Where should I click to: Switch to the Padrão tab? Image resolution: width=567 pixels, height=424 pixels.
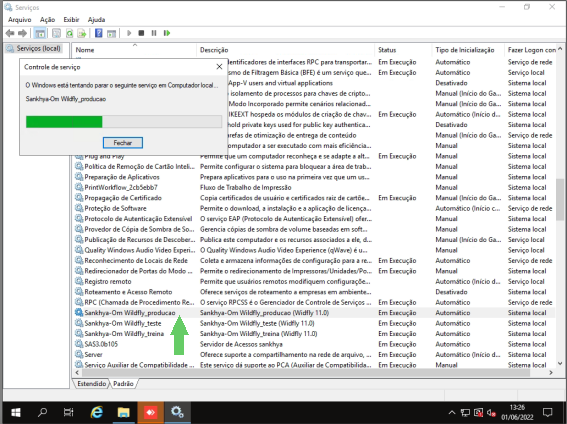point(123,384)
